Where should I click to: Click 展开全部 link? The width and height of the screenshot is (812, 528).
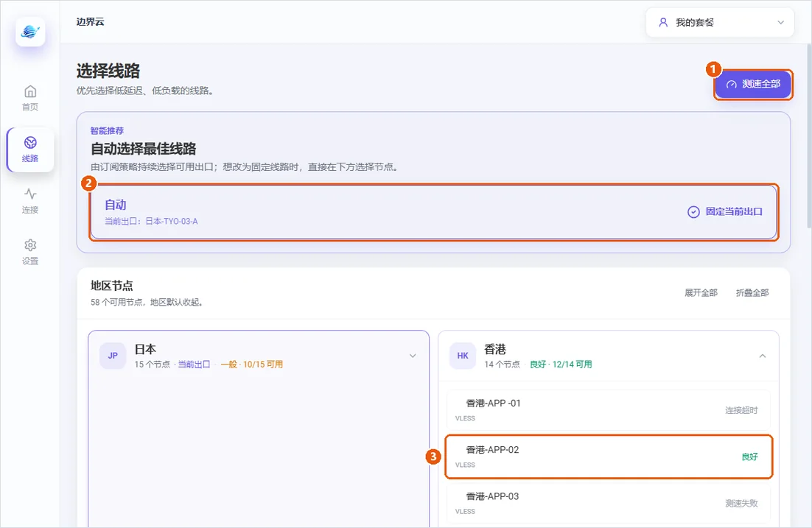pos(701,293)
